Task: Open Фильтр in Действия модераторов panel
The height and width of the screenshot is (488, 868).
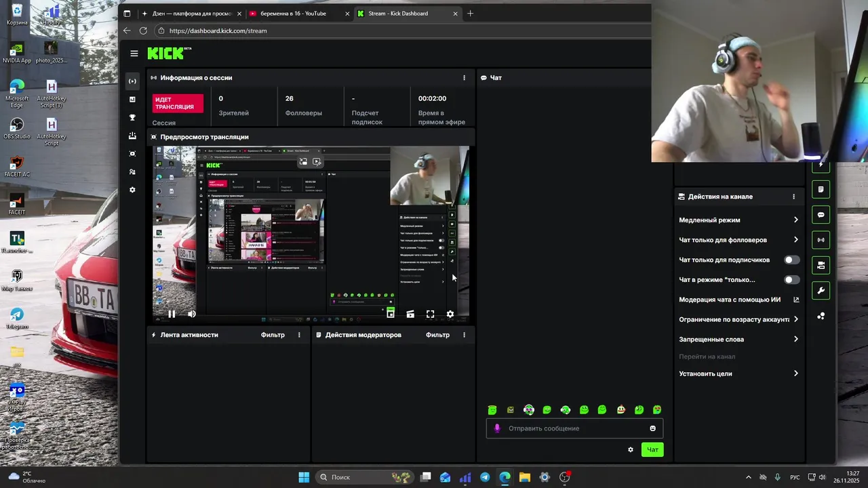Action: click(x=437, y=335)
